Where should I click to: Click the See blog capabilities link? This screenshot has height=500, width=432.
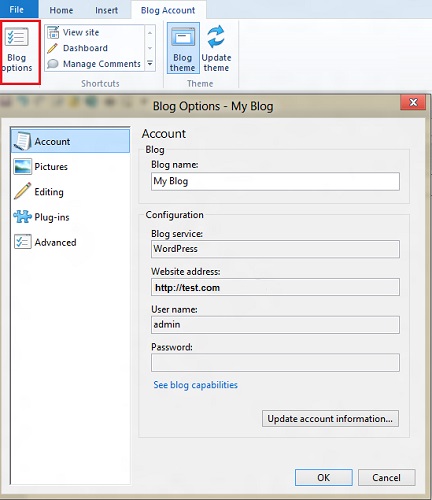tap(195, 385)
